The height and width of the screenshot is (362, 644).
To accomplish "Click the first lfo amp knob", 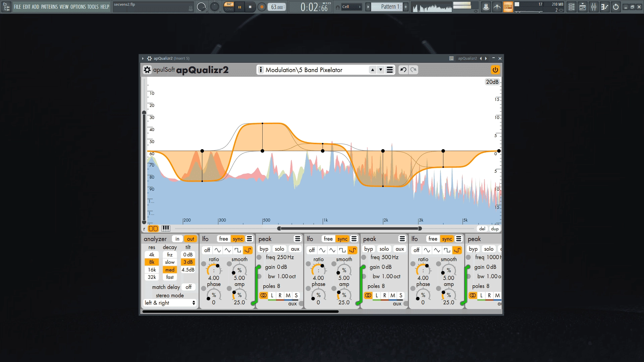I will 239,295.
